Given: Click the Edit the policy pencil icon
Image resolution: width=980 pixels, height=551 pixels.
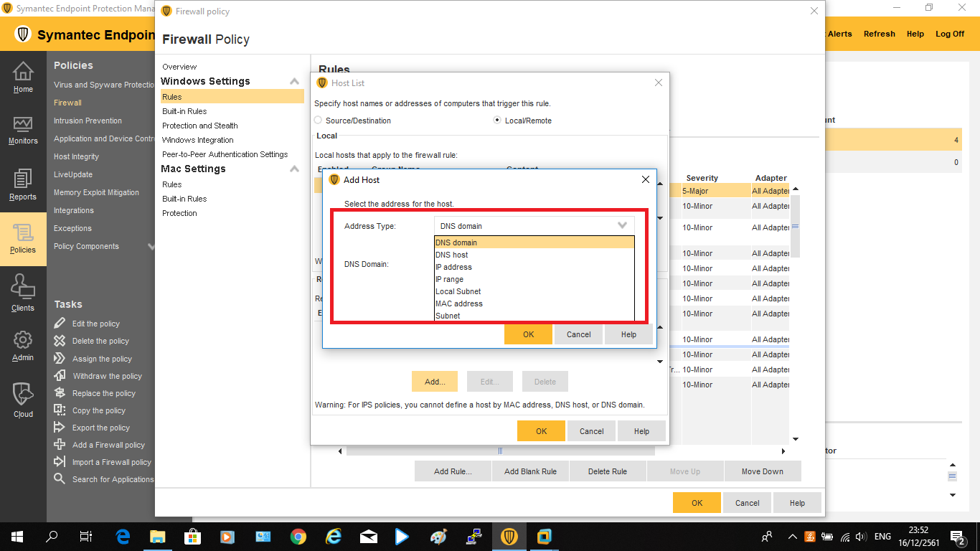Looking at the screenshot, I should (x=60, y=324).
